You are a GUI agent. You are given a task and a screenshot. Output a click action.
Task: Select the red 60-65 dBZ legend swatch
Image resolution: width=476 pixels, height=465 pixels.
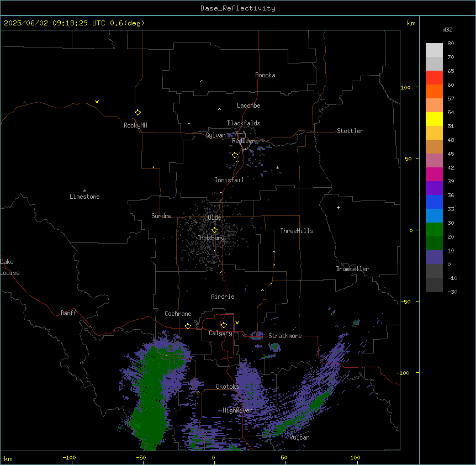(x=434, y=78)
